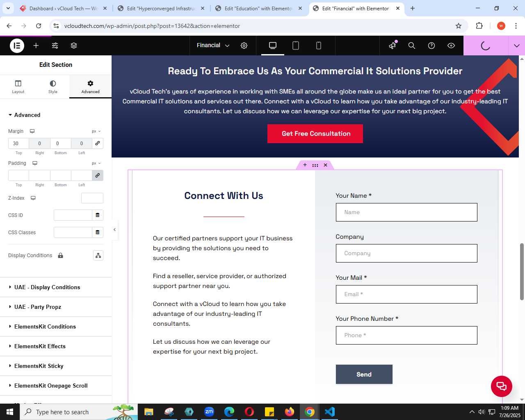Open the Add Element plus icon
The height and width of the screenshot is (420, 525).
tap(36, 46)
